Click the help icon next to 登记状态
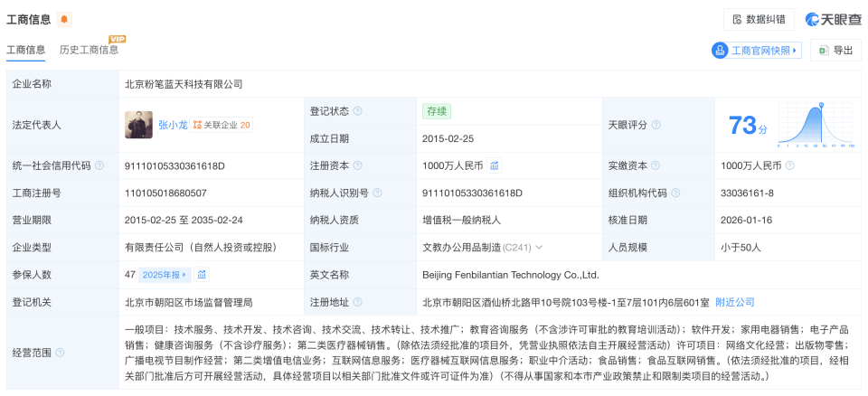868x396 pixels. click(x=358, y=111)
